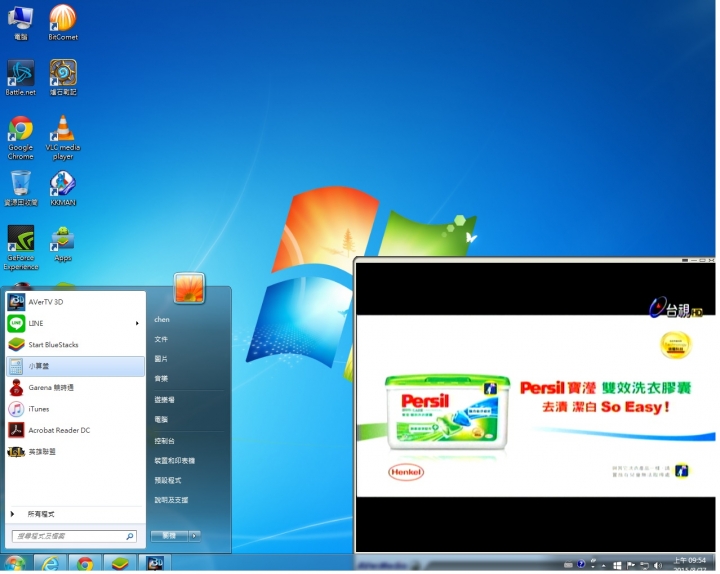Open the volume speaker tray icon
Screen dimensions: 720x574
click(658, 566)
